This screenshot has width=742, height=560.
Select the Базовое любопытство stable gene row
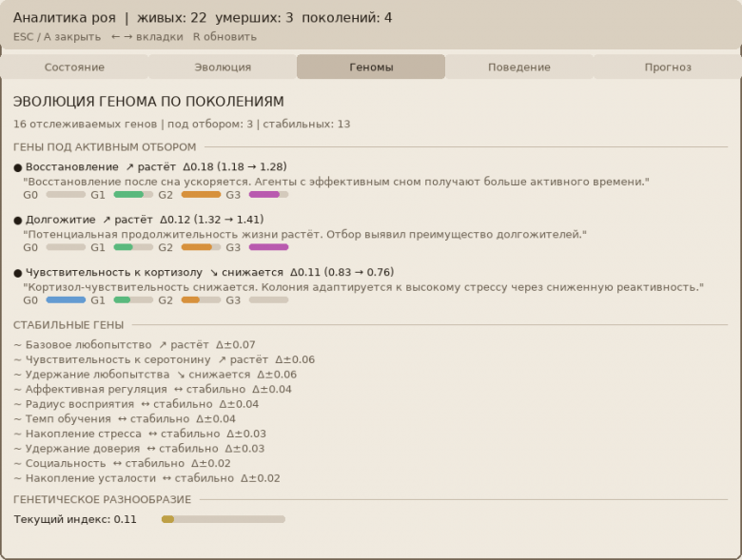(x=134, y=345)
